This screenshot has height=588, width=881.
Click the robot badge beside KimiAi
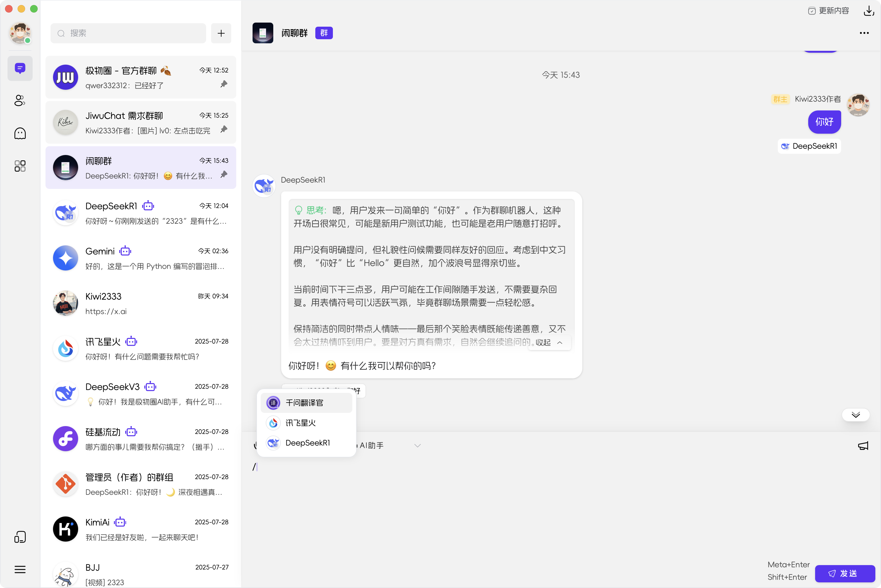tap(120, 522)
